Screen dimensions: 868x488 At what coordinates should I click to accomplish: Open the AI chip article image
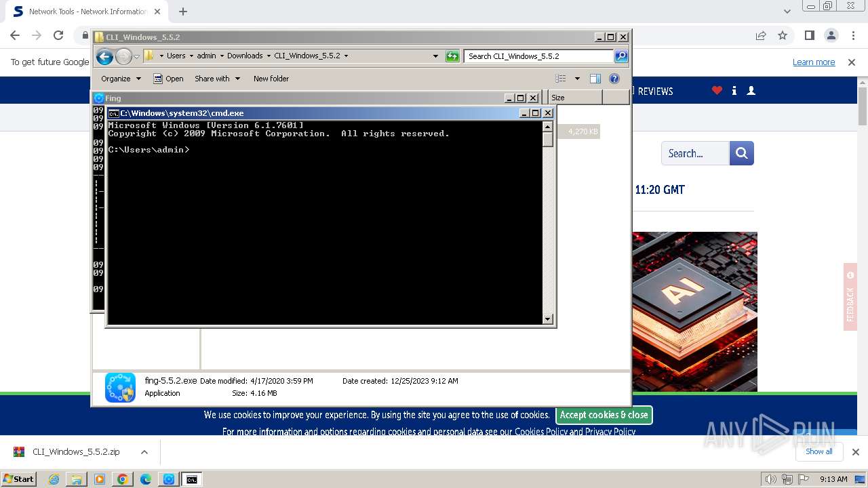[695, 312]
